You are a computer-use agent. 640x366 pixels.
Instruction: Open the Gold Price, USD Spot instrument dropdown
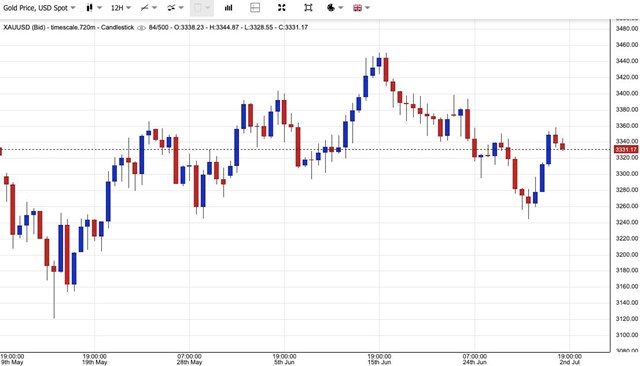pyautogui.click(x=39, y=8)
